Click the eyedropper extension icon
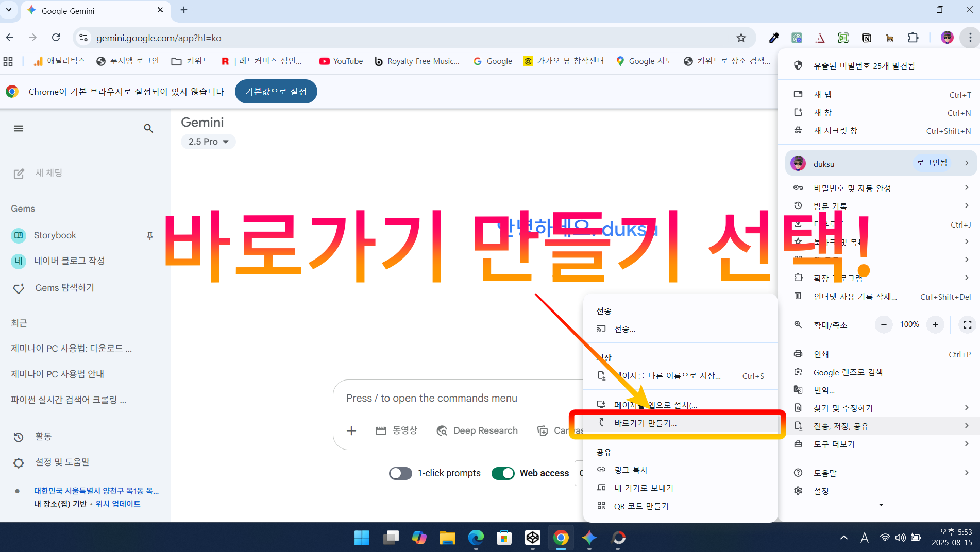The height and width of the screenshot is (552, 980). click(774, 38)
